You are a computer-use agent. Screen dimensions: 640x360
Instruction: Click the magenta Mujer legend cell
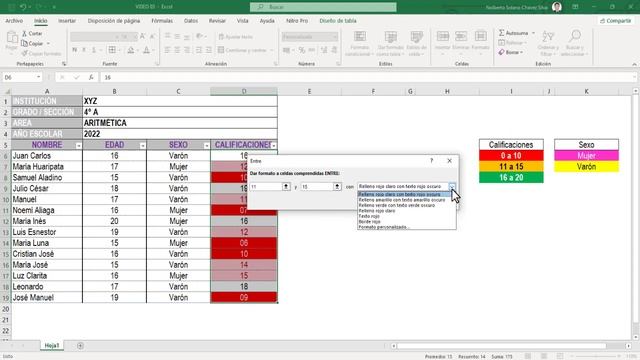[x=586, y=156]
